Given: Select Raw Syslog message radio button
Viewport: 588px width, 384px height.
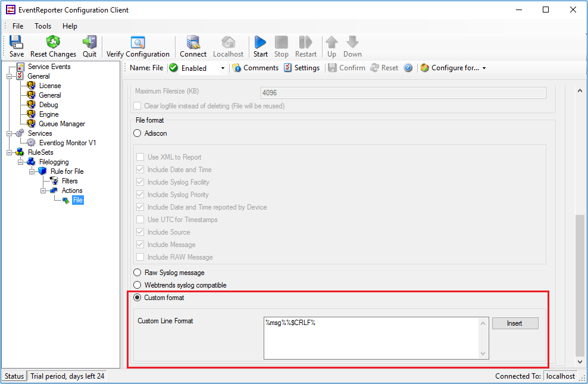Looking at the screenshot, I should [137, 273].
